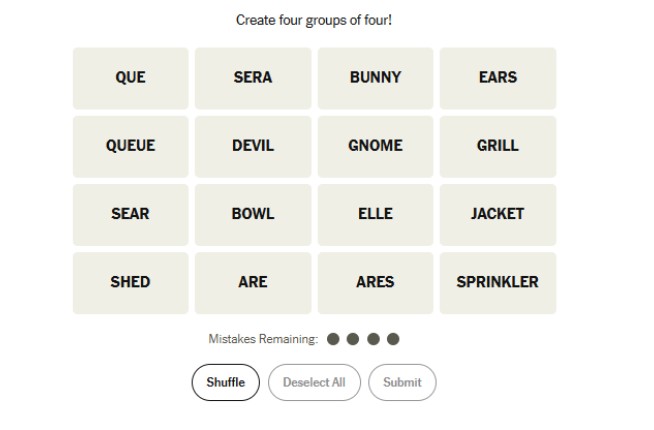Submit the selected group
654x430 pixels.
(402, 382)
